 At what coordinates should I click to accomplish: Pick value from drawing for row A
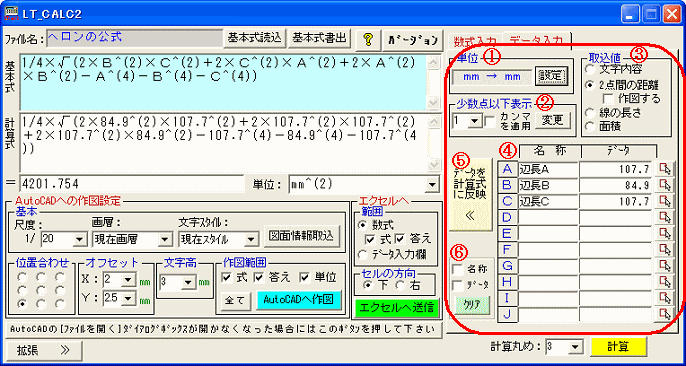tap(665, 169)
